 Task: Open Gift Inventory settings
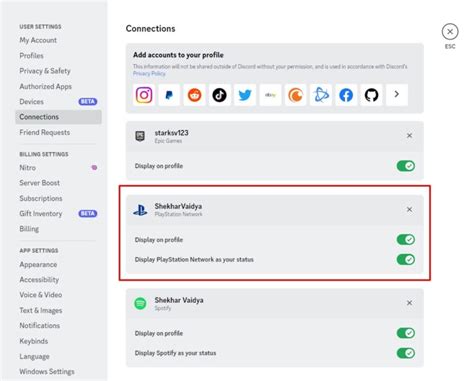pyautogui.click(x=58, y=214)
